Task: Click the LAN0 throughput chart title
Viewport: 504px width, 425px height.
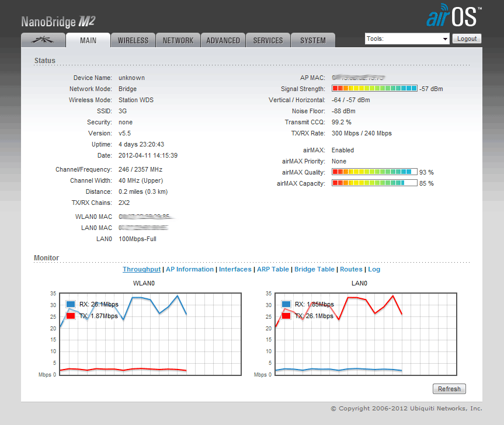Action: pyautogui.click(x=359, y=283)
